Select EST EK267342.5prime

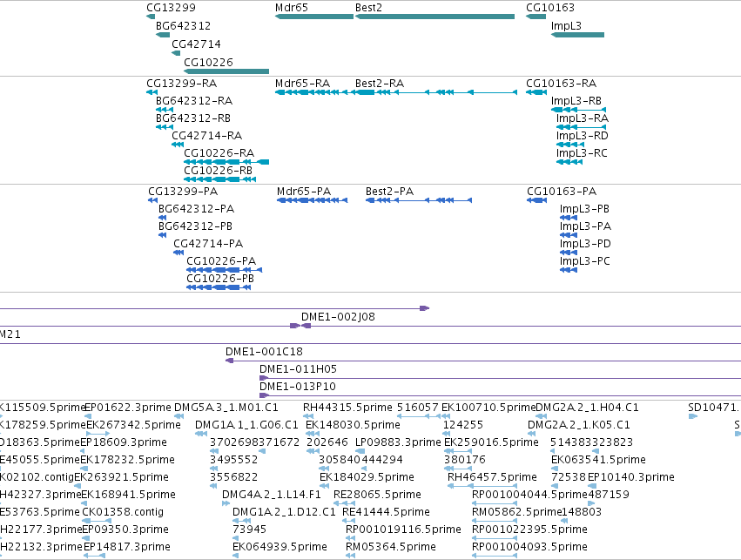[134, 425]
